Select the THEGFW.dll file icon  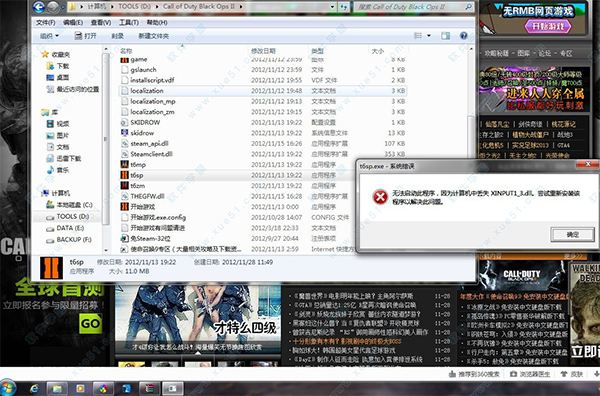tap(124, 196)
